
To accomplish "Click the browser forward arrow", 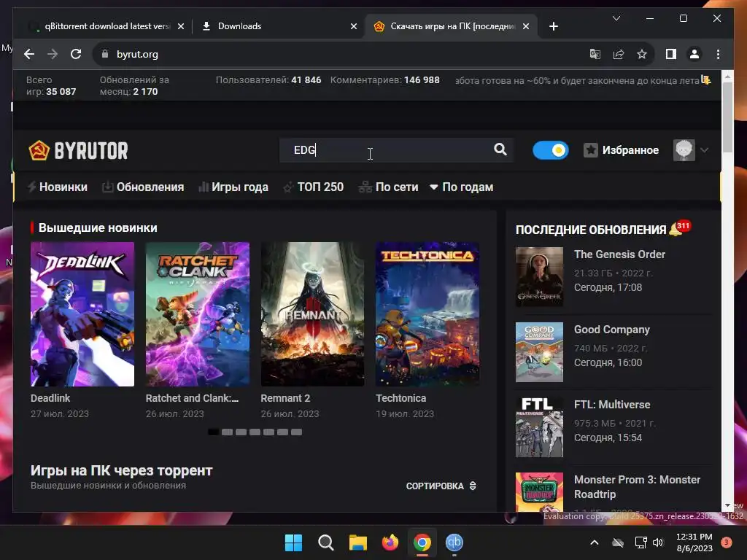I will 53,54.
